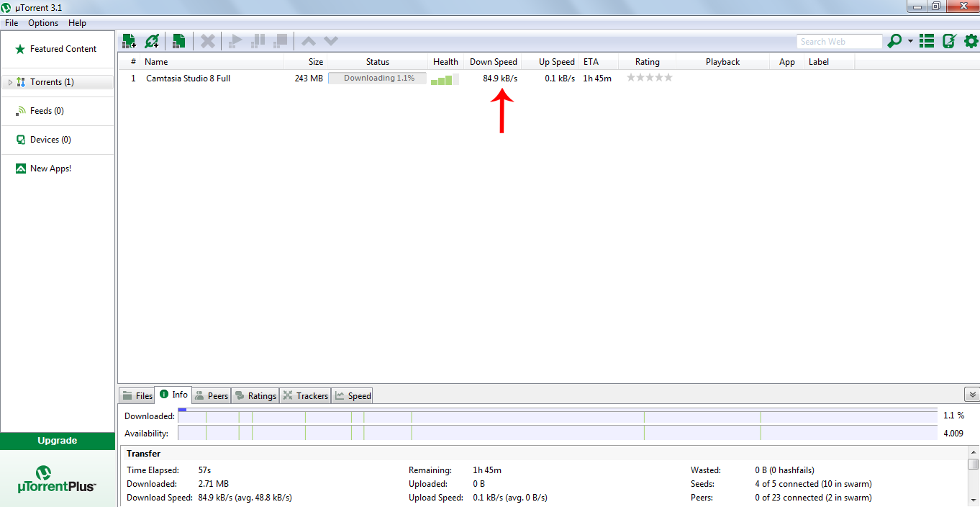Click the µTorrent 3.1 title bar icon

point(6,6)
